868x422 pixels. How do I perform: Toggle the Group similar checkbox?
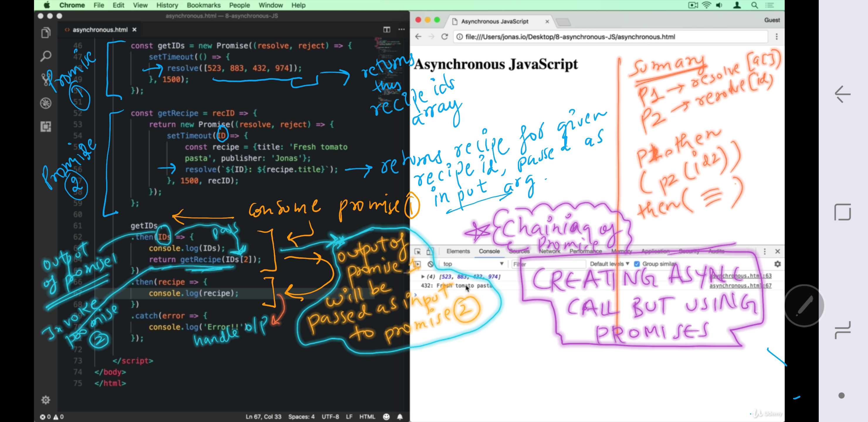tap(637, 264)
